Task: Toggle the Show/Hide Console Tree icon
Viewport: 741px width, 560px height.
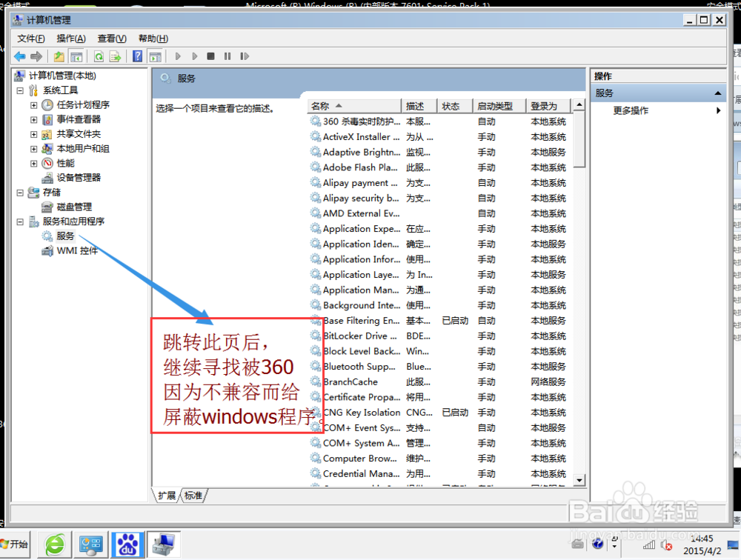Action: tap(76, 56)
